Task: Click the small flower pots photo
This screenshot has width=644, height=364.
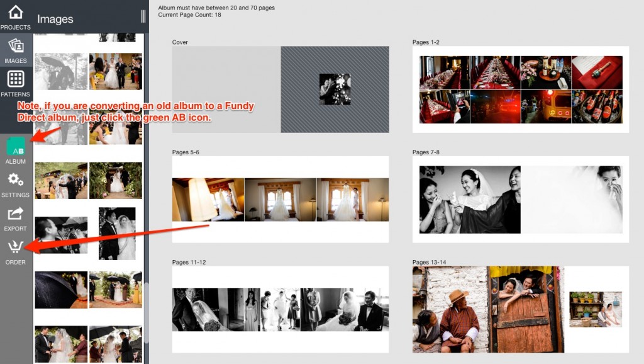Action: [x=596, y=309]
